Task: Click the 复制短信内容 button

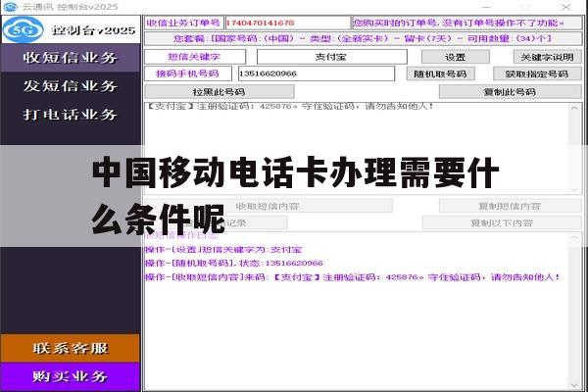Action: click(x=510, y=206)
